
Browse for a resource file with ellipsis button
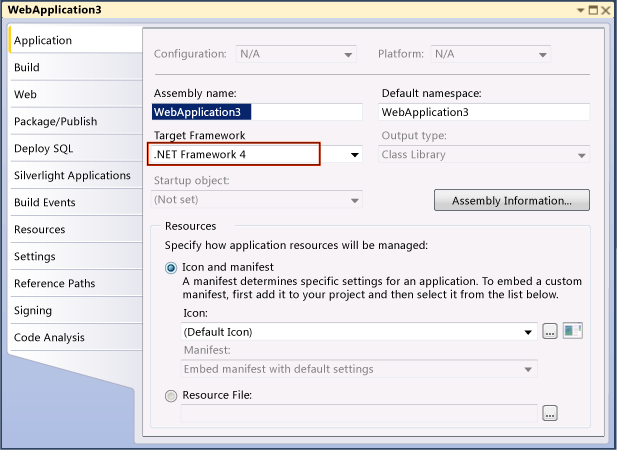[x=550, y=413]
